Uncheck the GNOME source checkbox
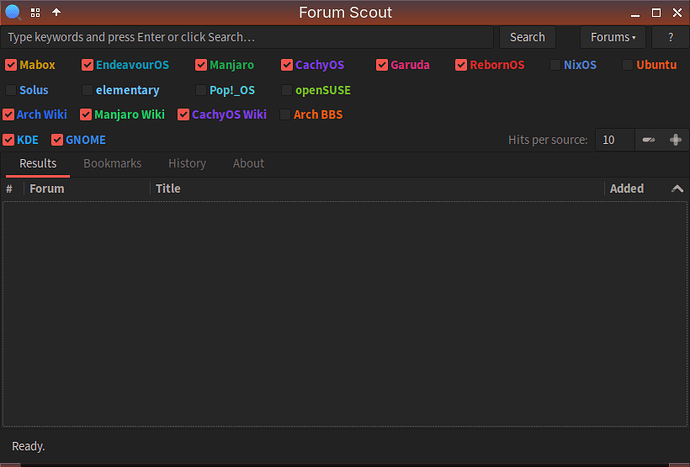The height and width of the screenshot is (467, 690). (x=57, y=140)
